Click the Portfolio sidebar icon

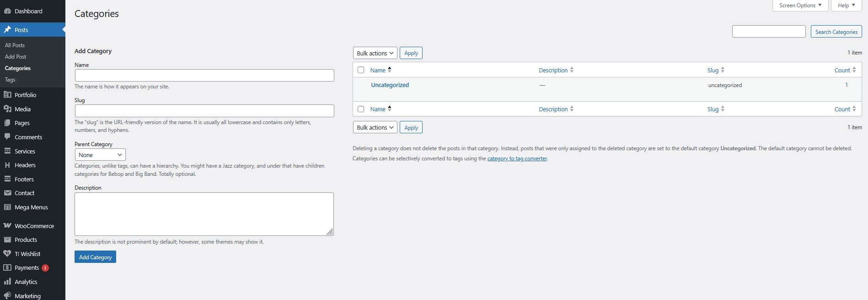click(7, 95)
